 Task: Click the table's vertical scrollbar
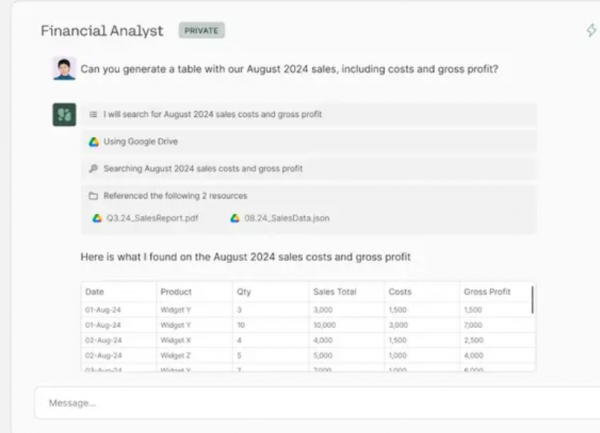pyautogui.click(x=532, y=300)
